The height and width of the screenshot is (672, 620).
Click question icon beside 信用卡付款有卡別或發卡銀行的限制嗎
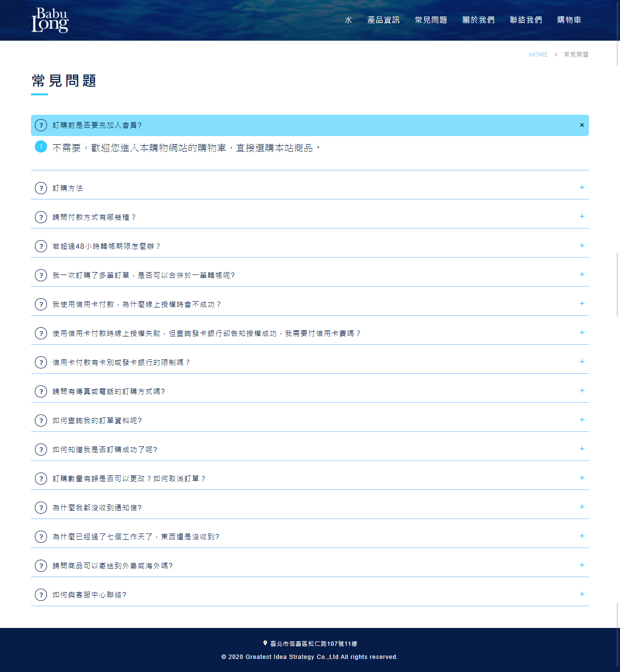(41, 363)
